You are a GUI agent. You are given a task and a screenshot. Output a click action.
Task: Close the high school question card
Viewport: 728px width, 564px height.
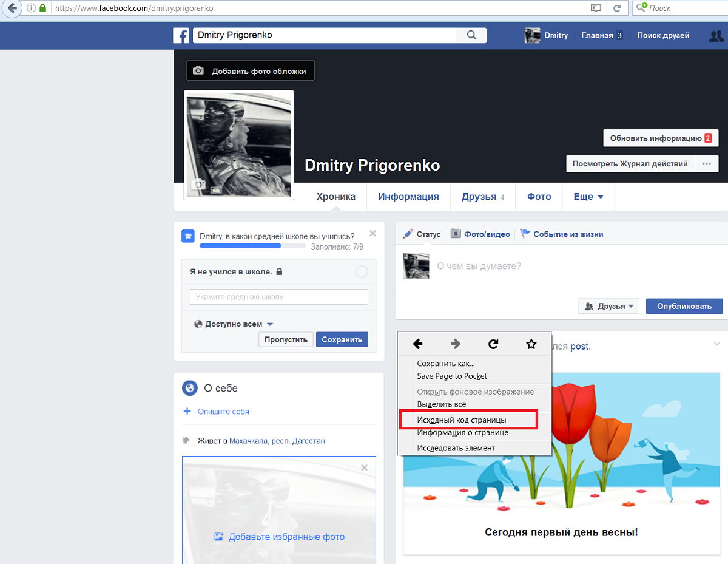372,233
